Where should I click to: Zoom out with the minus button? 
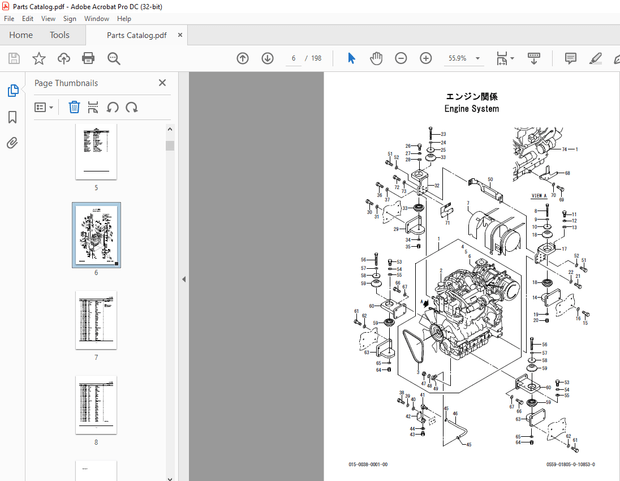[401, 59]
